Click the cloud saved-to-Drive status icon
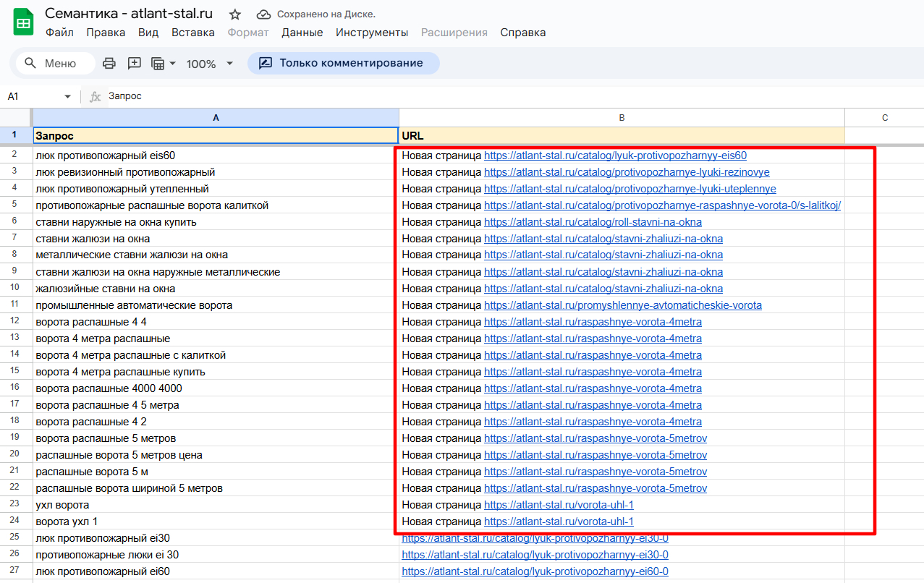The height and width of the screenshot is (583, 924). (263, 14)
